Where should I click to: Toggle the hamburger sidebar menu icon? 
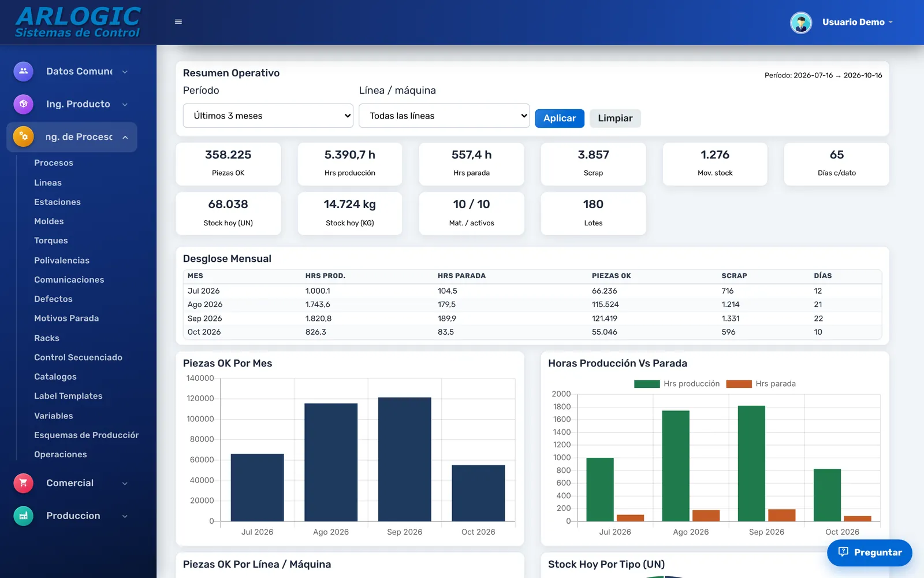click(x=178, y=22)
